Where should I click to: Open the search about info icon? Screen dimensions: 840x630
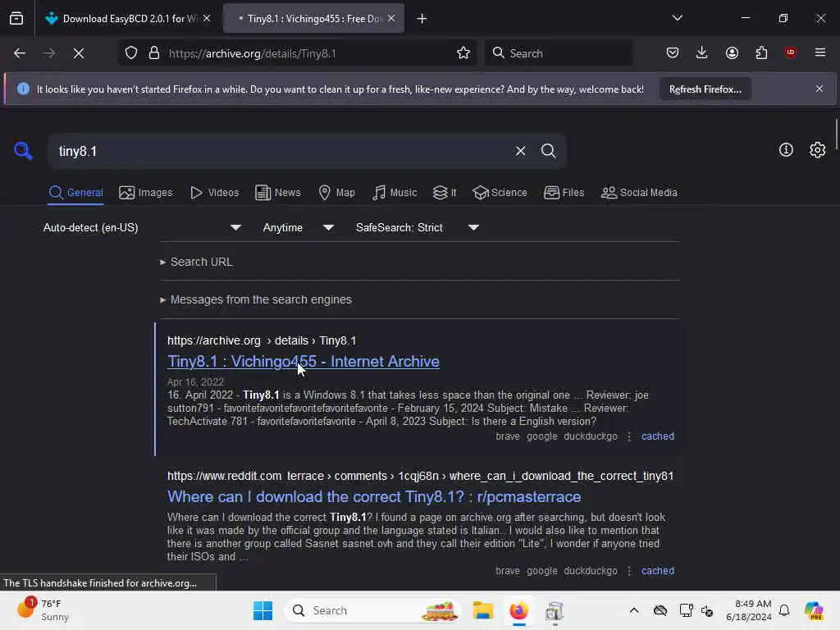[786, 150]
